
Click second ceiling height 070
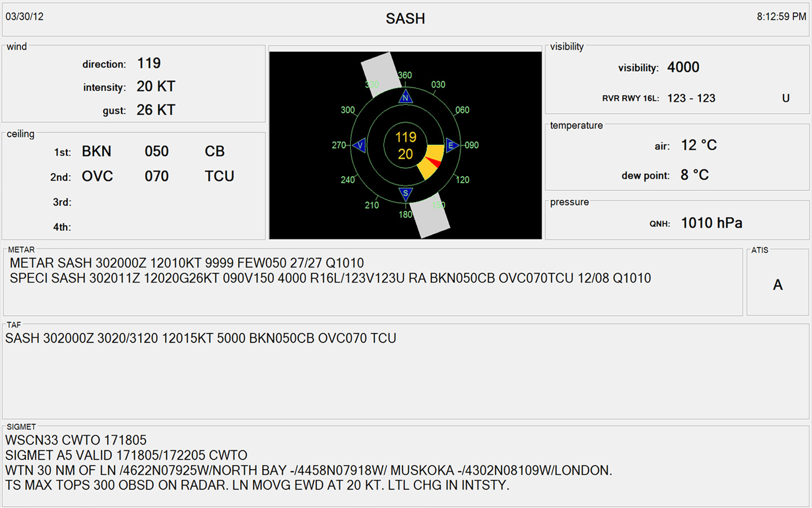click(x=157, y=176)
